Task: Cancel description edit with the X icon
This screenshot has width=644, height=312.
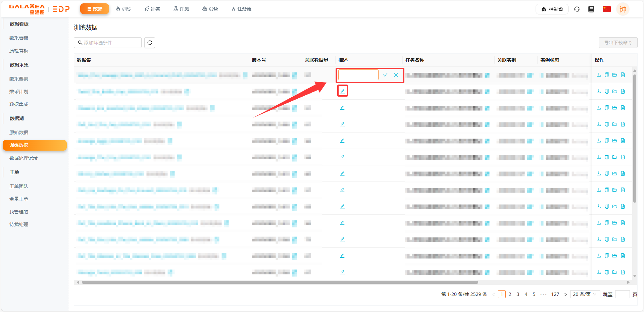Action: [x=396, y=75]
